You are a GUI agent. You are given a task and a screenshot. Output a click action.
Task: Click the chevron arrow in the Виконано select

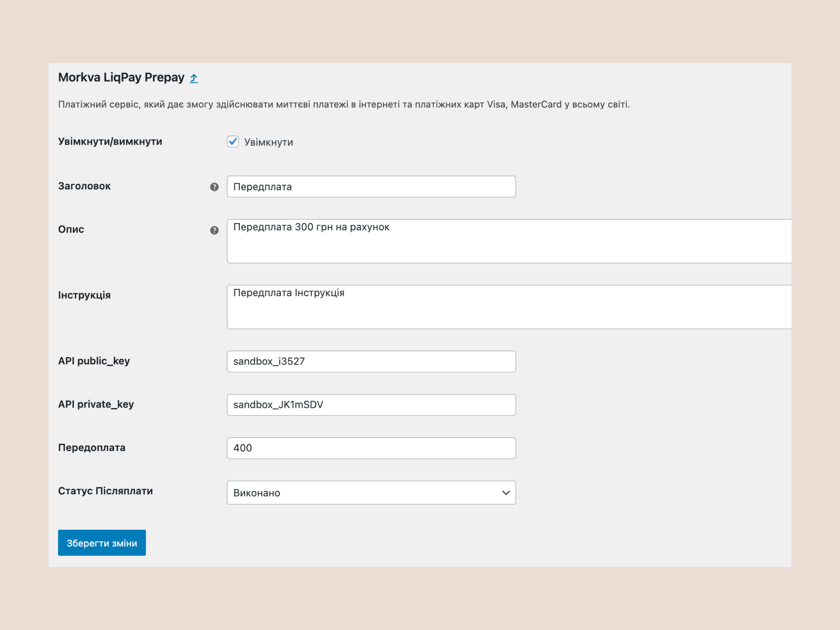[x=505, y=493]
